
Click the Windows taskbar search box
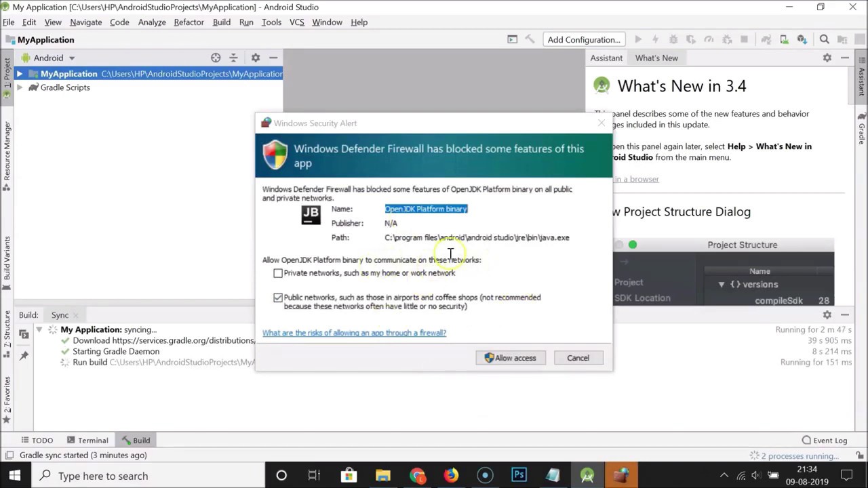tap(148, 476)
